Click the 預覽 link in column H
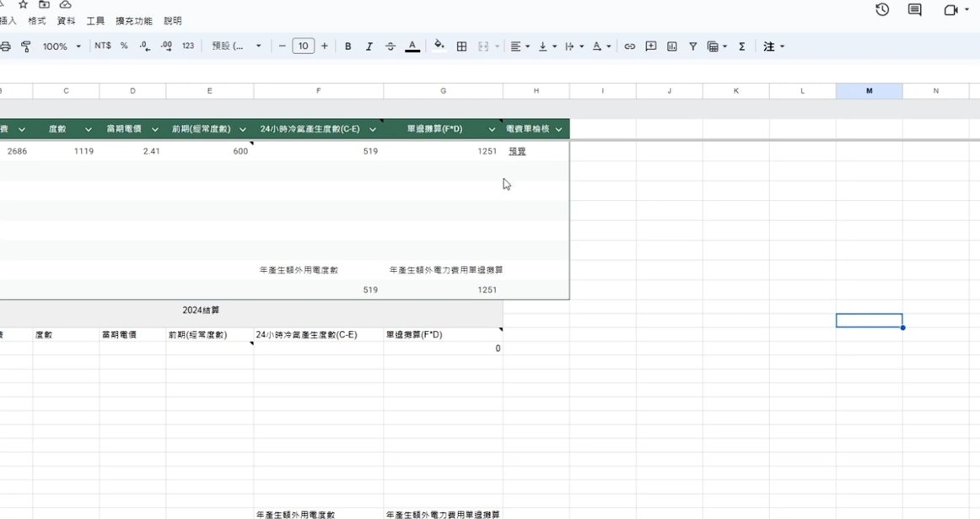This screenshot has width=980, height=519. click(517, 152)
